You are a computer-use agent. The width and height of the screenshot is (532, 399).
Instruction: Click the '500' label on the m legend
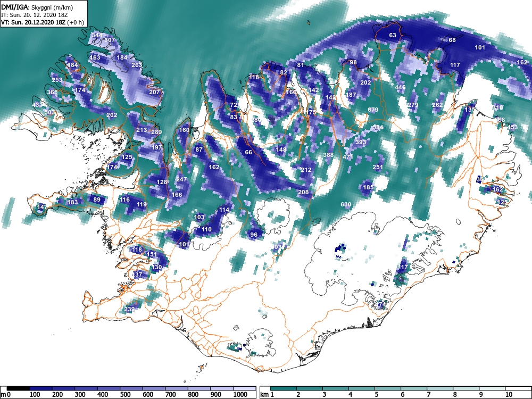125,394
